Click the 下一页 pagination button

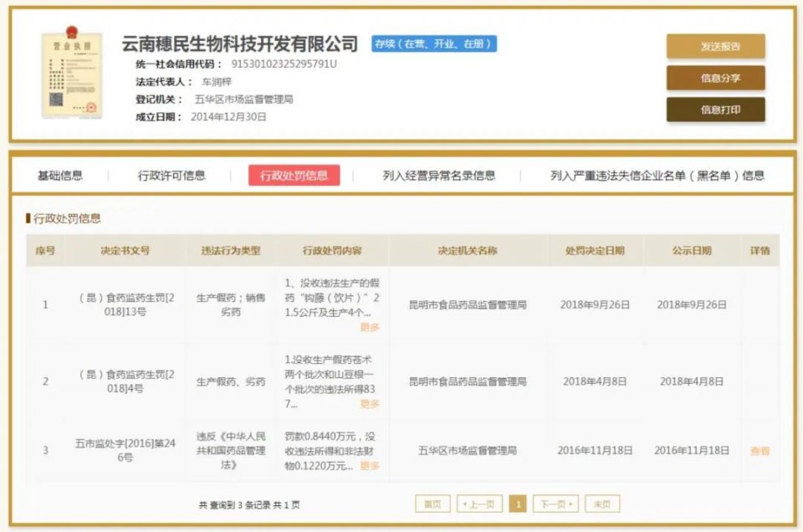[x=555, y=504]
